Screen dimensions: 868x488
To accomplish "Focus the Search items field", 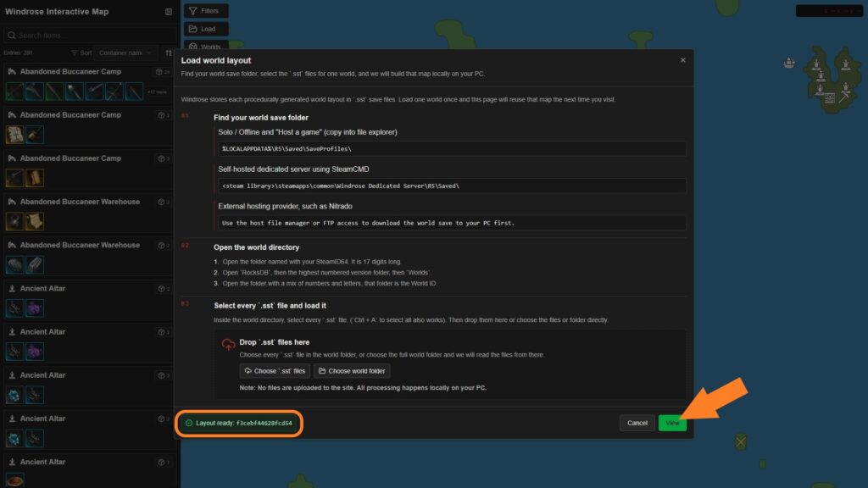I will click(91, 35).
